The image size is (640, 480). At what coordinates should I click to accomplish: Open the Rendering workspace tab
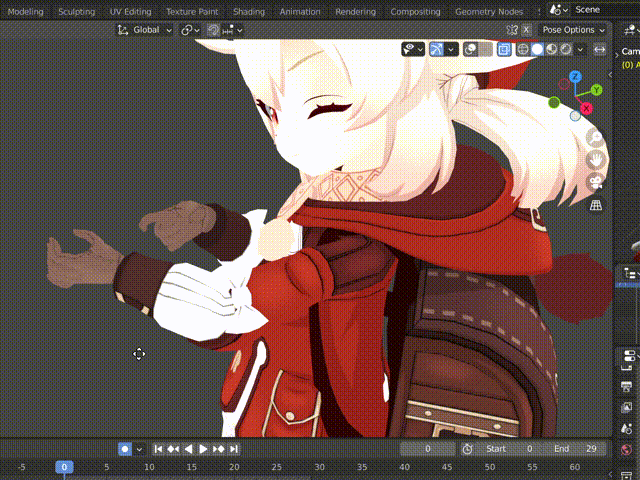pyautogui.click(x=356, y=11)
